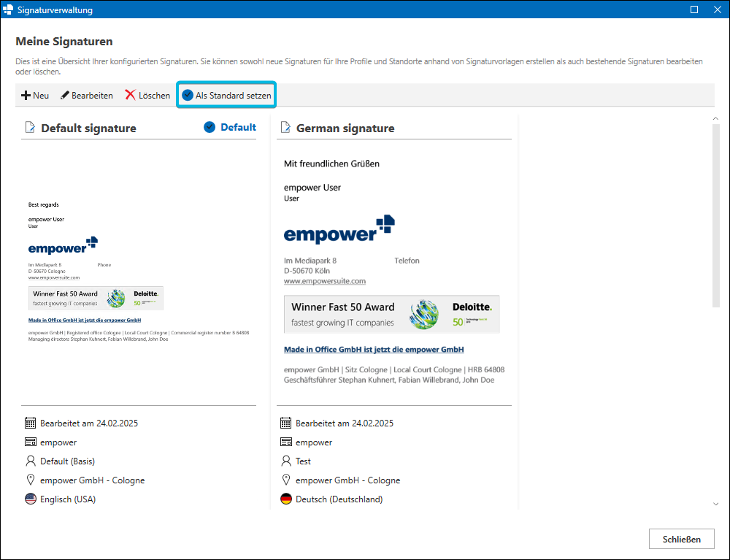Select the German signature title
Image resolution: width=730 pixels, height=560 pixels.
(345, 128)
